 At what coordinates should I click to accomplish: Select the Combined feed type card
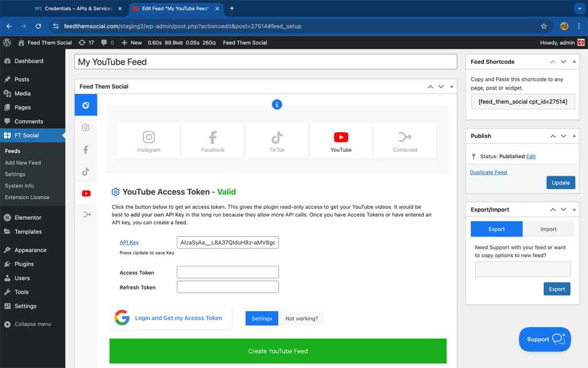405,141
